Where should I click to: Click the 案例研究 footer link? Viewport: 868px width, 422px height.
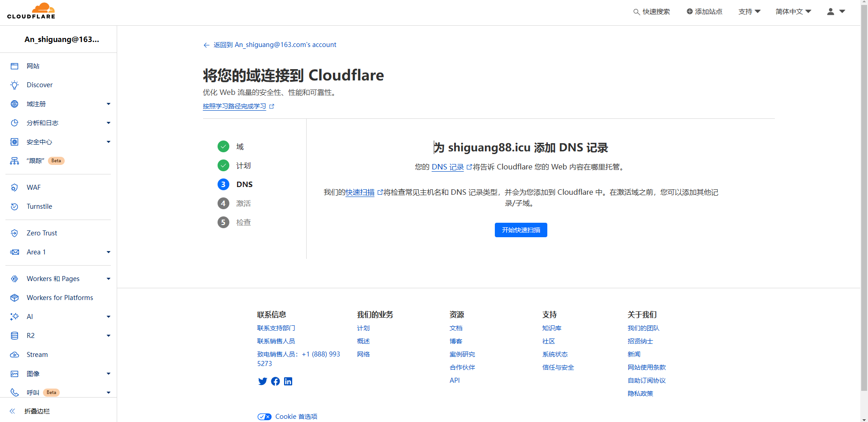[x=462, y=354]
